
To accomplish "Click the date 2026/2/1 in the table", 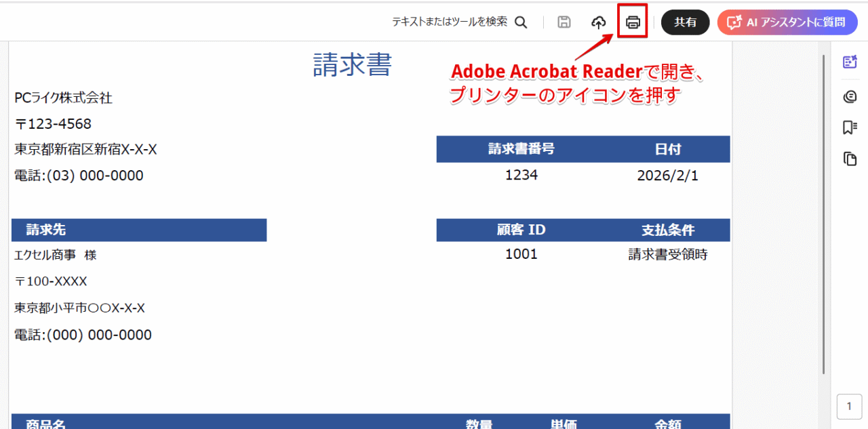I will pos(669,175).
